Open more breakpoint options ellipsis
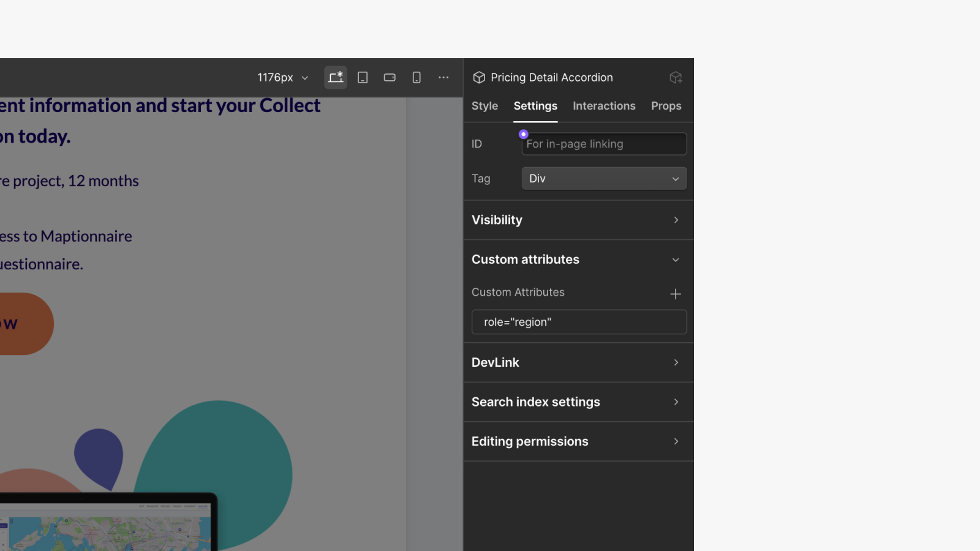 pos(443,78)
